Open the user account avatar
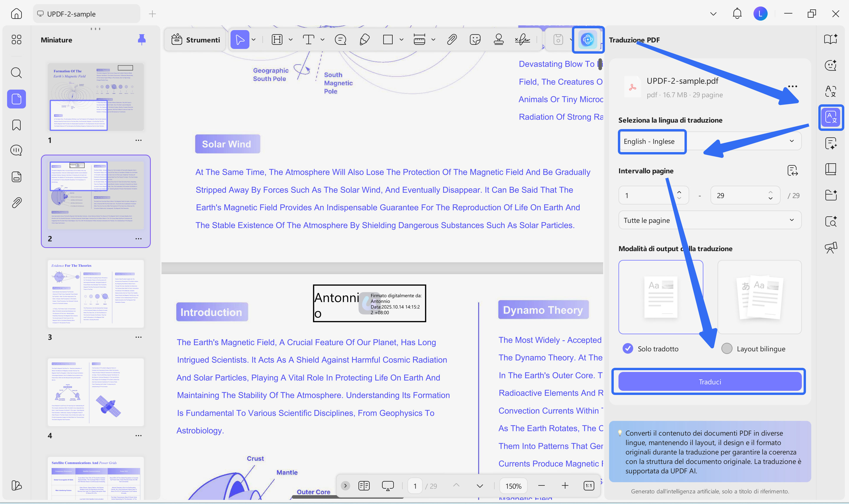This screenshot has height=504, width=849. [760, 14]
